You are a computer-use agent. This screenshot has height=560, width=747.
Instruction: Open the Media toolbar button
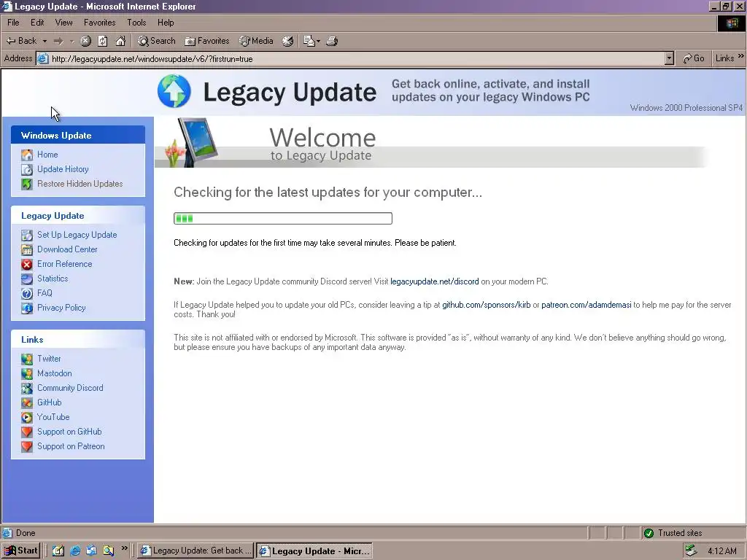point(256,41)
